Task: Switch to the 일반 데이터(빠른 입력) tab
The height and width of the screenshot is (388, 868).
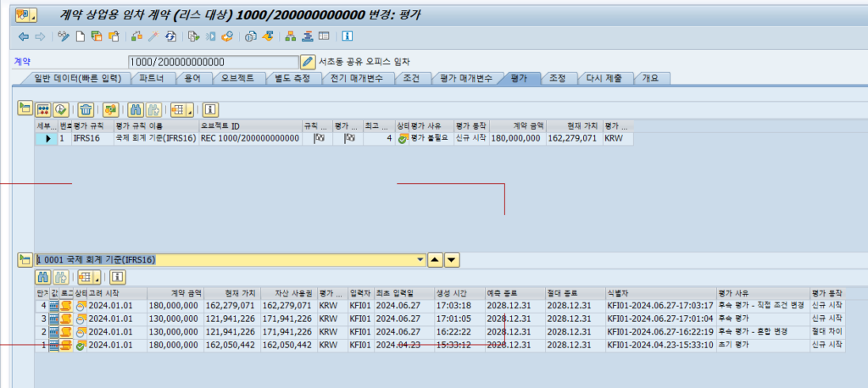Action: [77, 79]
